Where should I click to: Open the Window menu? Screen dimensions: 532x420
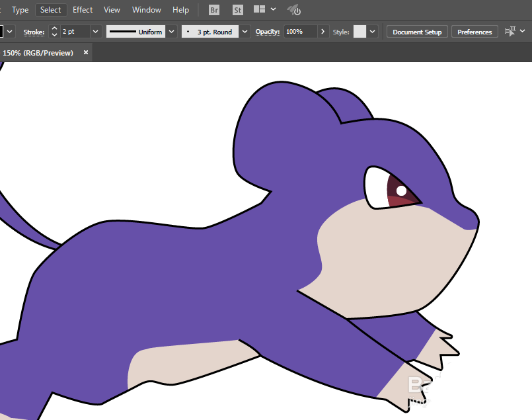[146, 10]
